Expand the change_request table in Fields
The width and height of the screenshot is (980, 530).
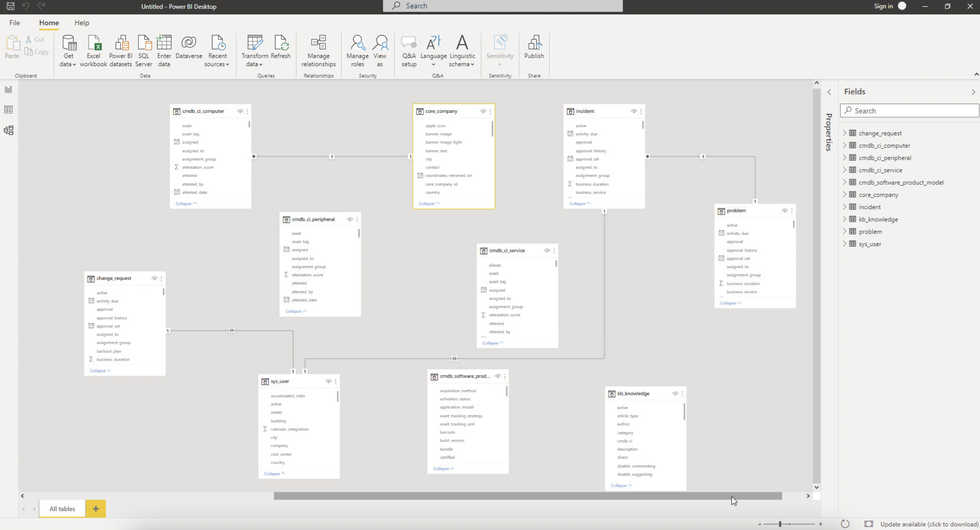(844, 133)
